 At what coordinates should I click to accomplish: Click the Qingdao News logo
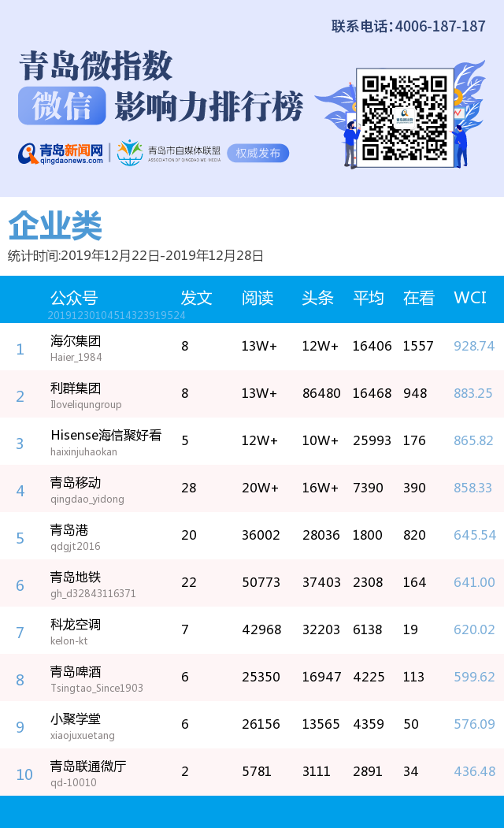(61, 153)
